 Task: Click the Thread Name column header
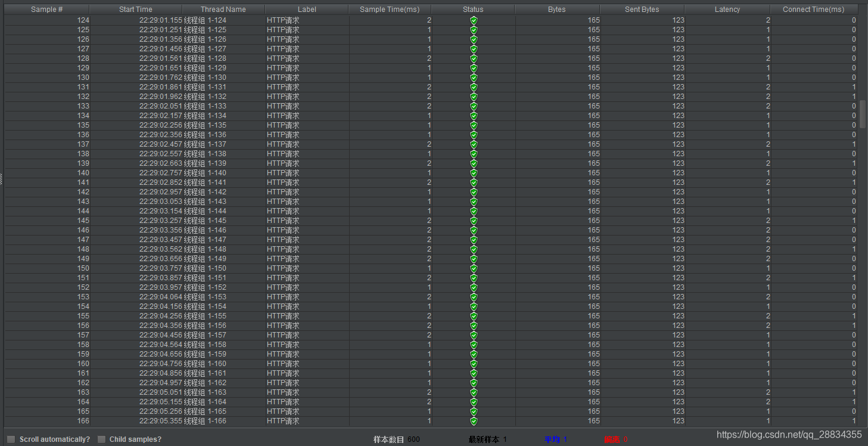click(223, 10)
